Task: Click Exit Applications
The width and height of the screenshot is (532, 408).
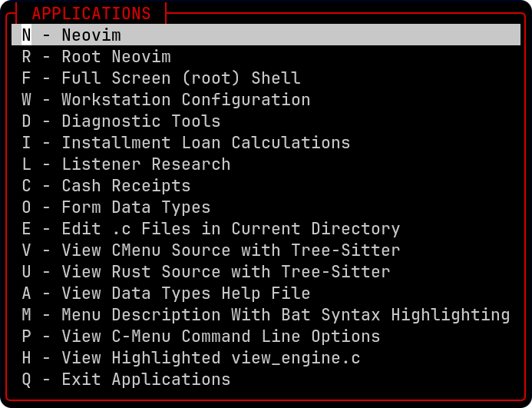Action: (x=146, y=380)
